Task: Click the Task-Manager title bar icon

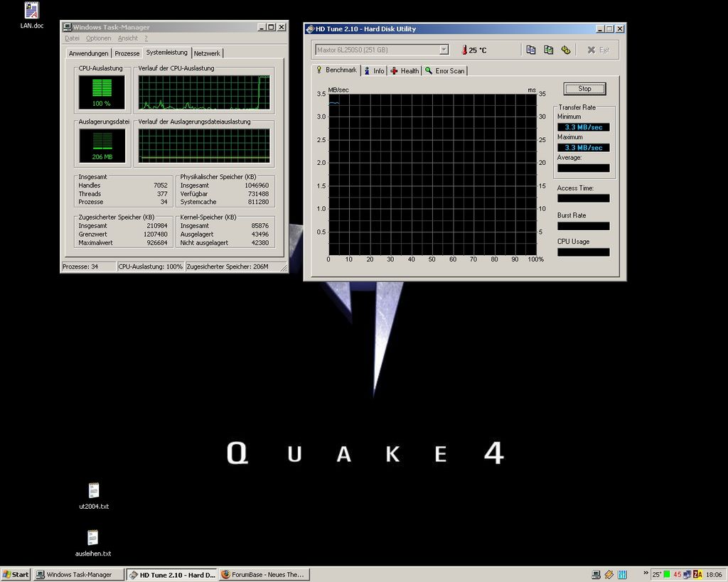Action: pyautogui.click(x=68, y=27)
